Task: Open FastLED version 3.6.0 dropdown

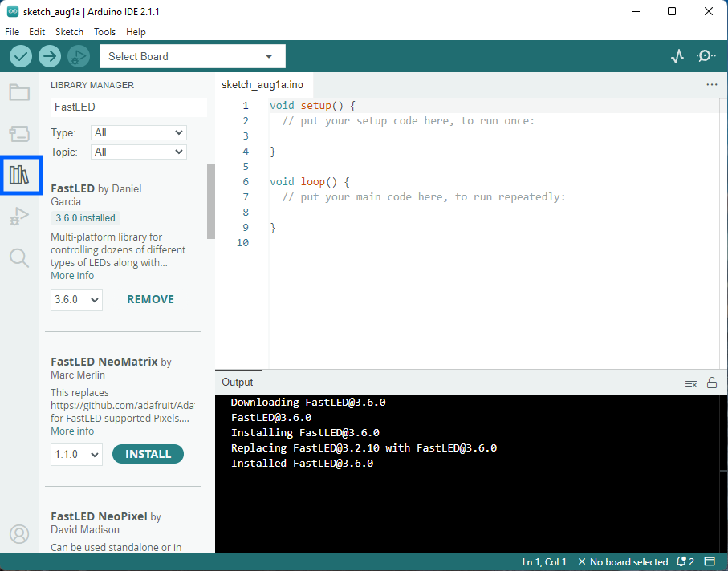Action: [76, 299]
